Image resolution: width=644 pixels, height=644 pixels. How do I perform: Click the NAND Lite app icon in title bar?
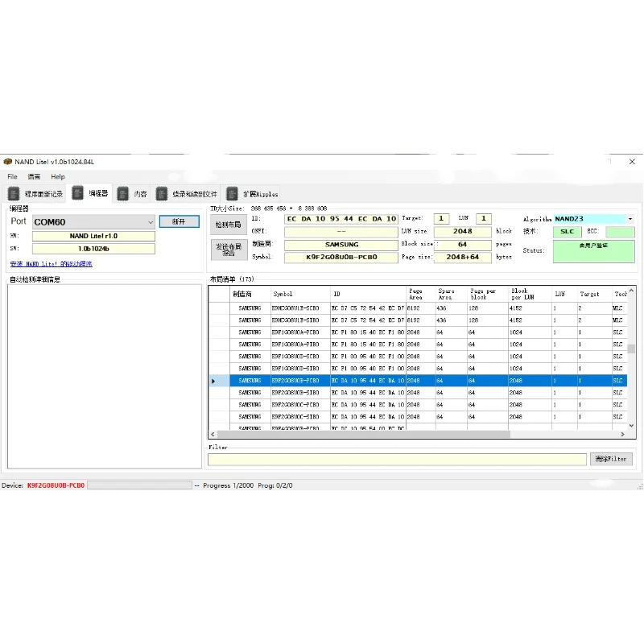click(7, 162)
